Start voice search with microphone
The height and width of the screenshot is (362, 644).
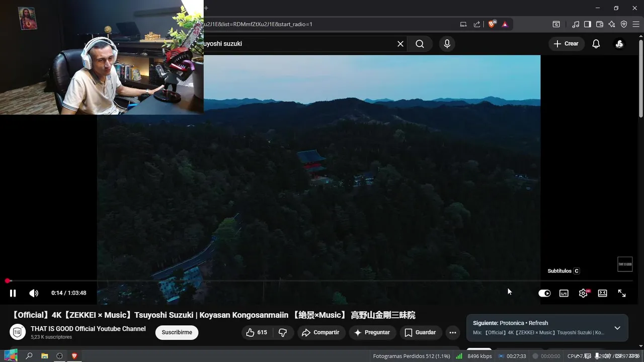(447, 44)
